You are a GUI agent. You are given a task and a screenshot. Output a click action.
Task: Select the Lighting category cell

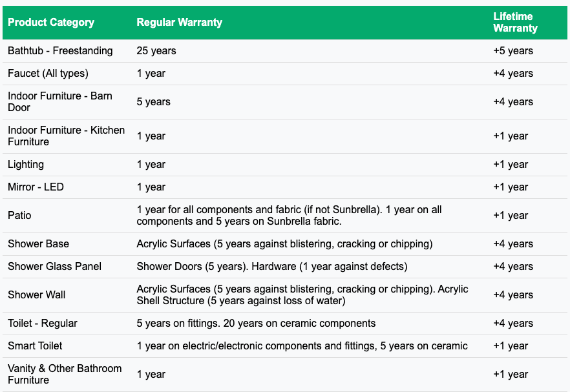pyautogui.click(x=26, y=165)
